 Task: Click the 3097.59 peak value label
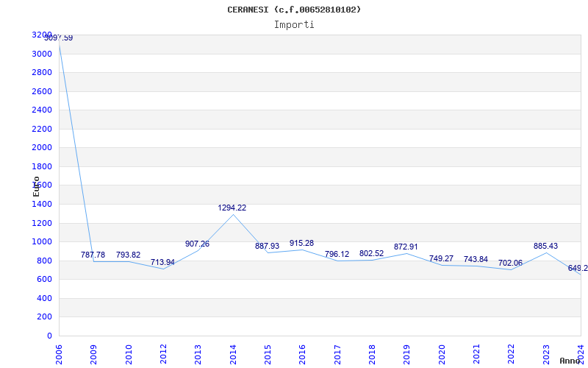point(59,38)
